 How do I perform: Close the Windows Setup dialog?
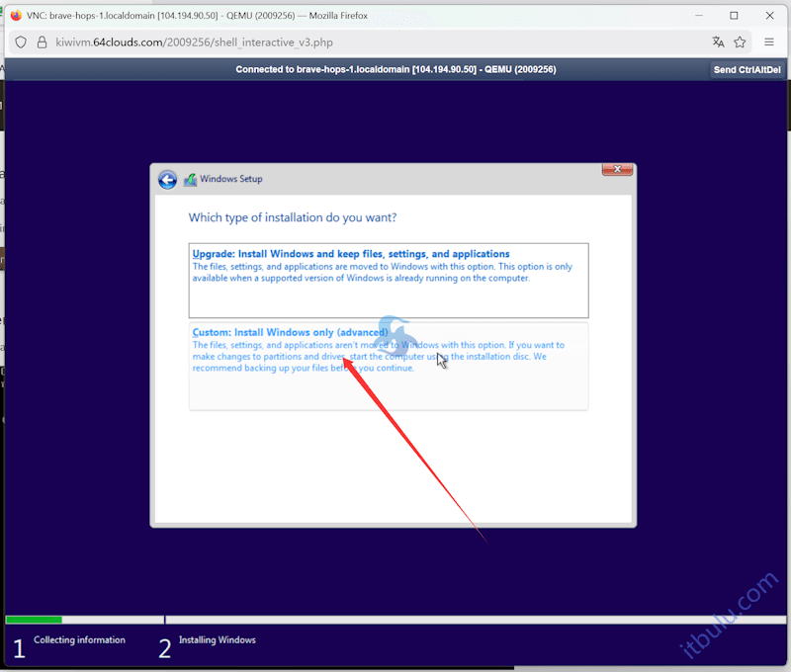(617, 170)
